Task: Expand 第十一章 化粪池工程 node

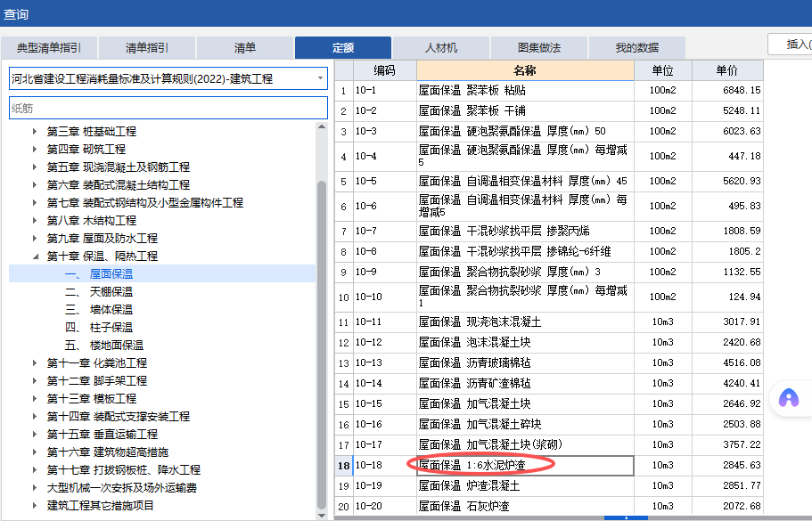Action: point(35,363)
